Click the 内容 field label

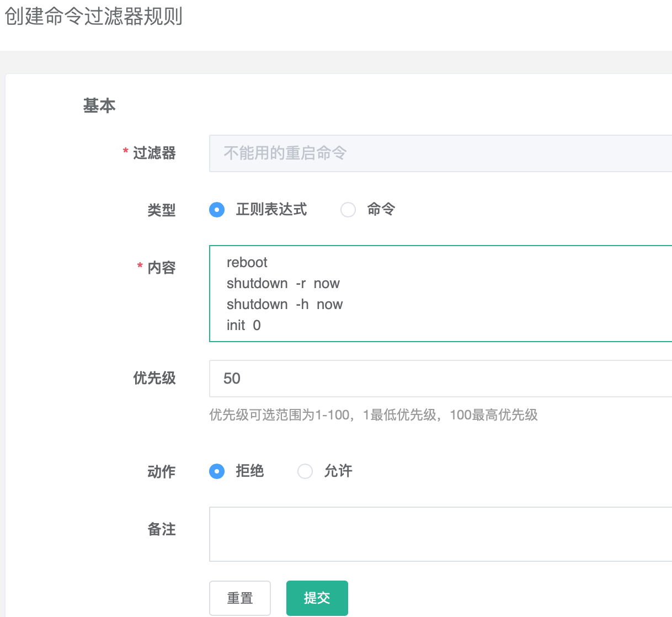click(161, 268)
